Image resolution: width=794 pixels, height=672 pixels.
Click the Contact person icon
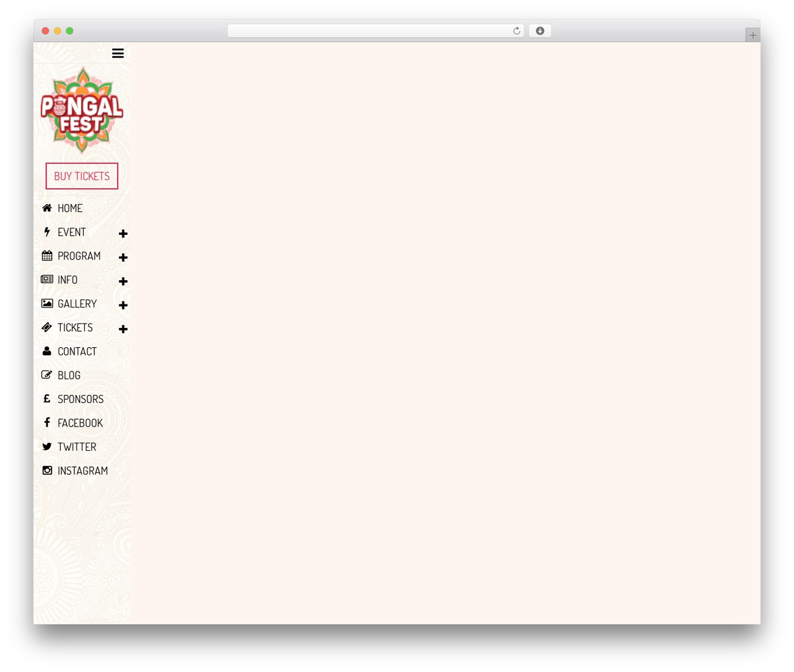tap(47, 351)
